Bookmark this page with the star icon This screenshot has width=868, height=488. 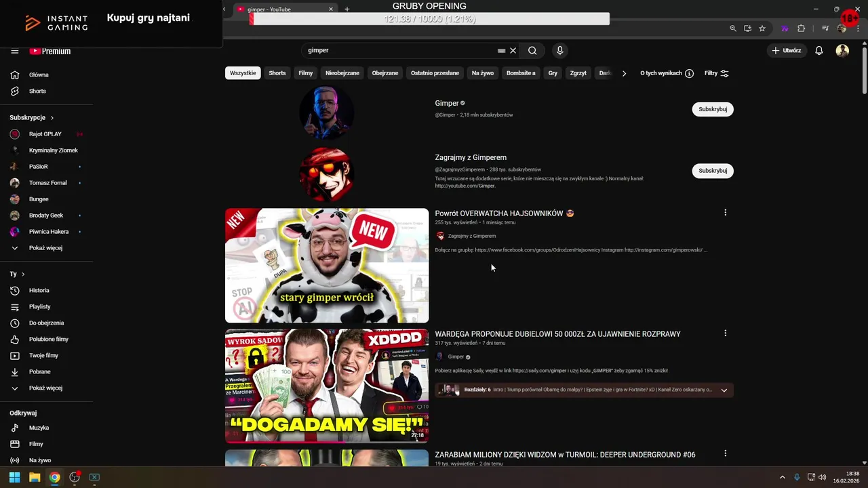762,28
